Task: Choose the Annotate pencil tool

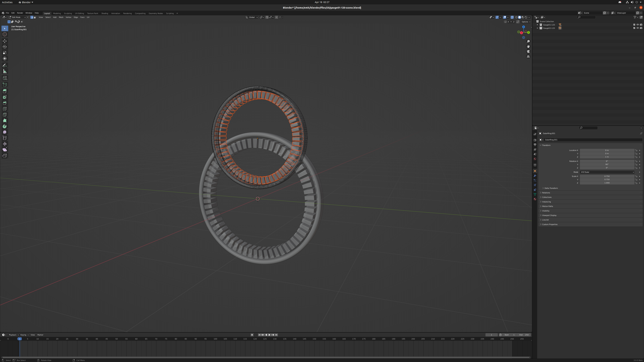Action: [5, 66]
